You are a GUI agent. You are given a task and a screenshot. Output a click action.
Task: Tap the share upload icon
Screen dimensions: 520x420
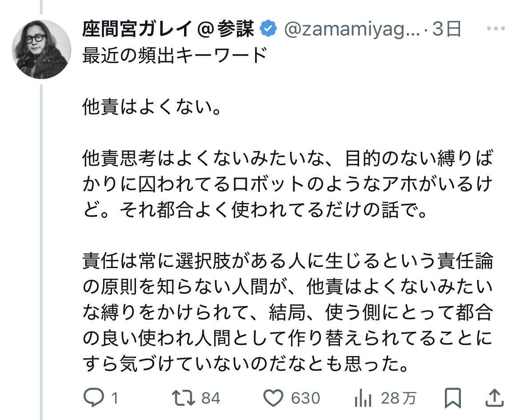(495, 398)
